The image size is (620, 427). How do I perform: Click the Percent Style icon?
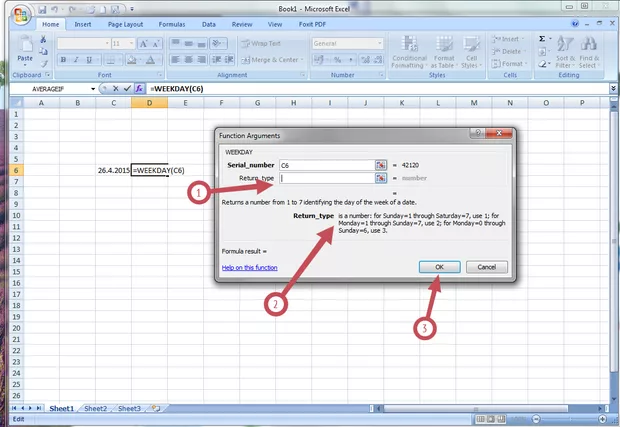pyautogui.click(x=337, y=60)
